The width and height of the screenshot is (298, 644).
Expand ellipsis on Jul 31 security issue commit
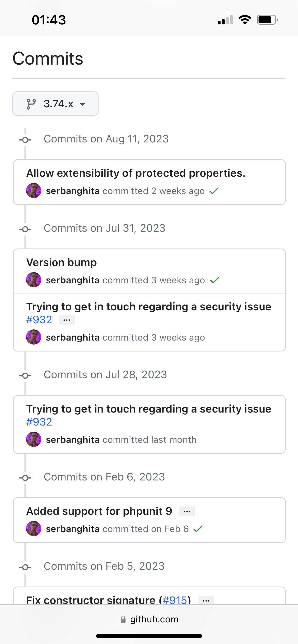pyautogui.click(x=67, y=320)
